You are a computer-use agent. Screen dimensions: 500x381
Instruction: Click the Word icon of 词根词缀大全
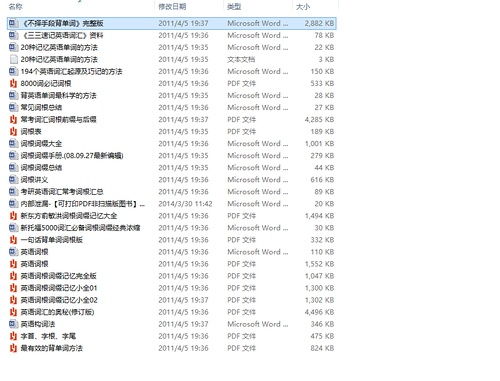coord(13,144)
